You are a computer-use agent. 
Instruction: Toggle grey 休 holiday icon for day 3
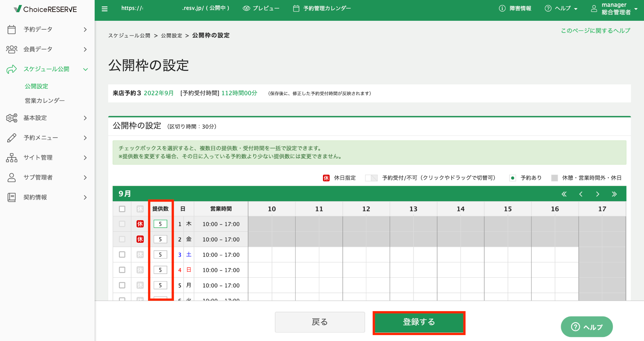tap(140, 254)
